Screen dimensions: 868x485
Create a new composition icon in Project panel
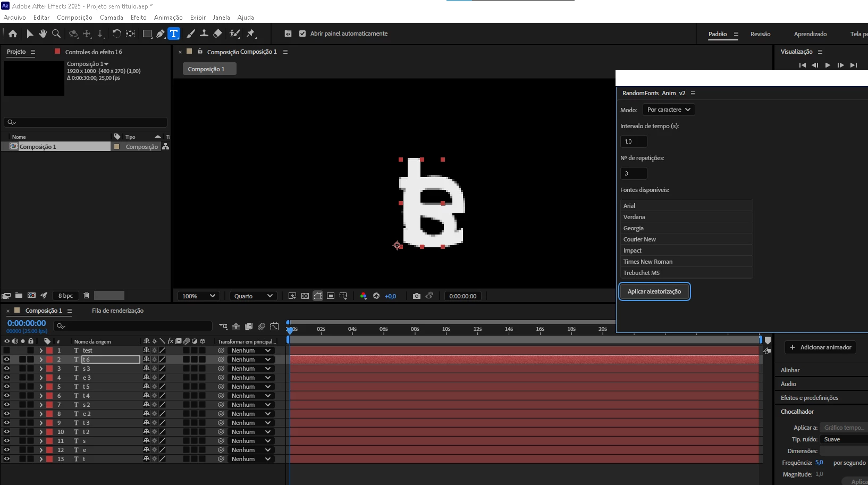click(x=31, y=295)
